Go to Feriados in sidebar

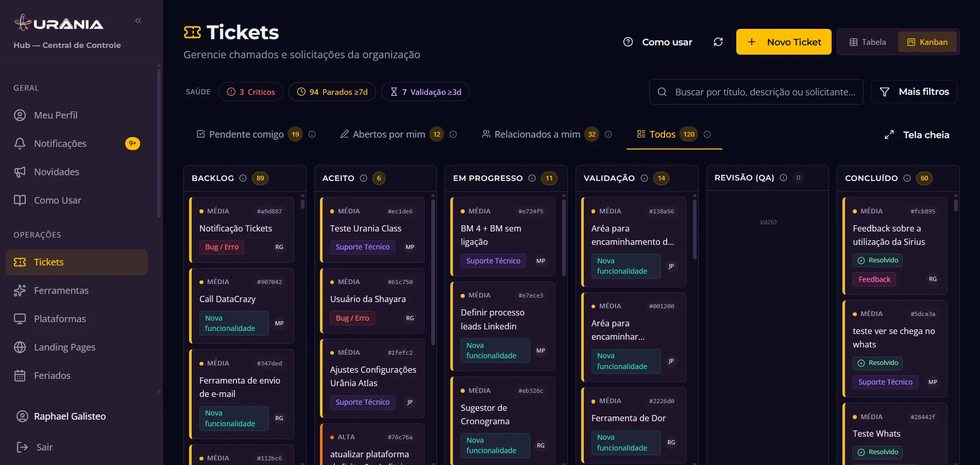[77, 375]
